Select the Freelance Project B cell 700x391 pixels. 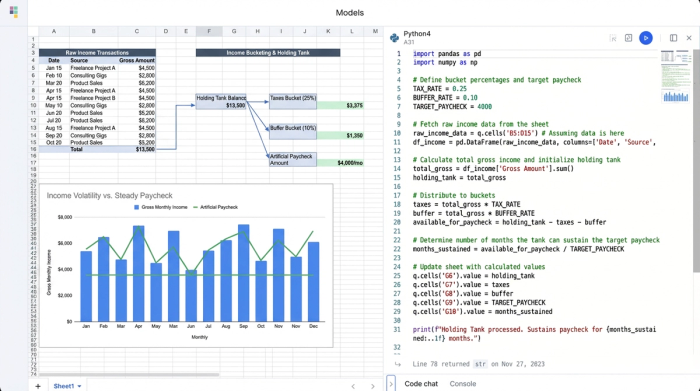tap(93, 98)
